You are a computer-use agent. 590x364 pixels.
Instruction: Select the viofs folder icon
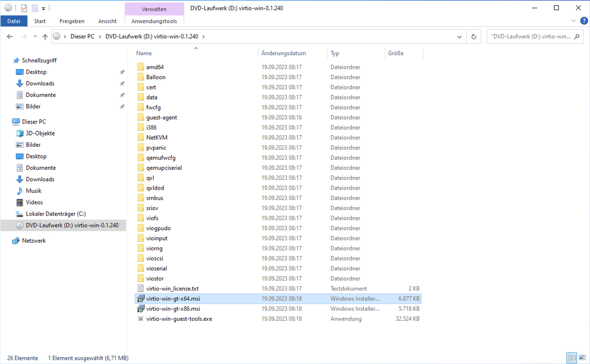[x=141, y=218]
